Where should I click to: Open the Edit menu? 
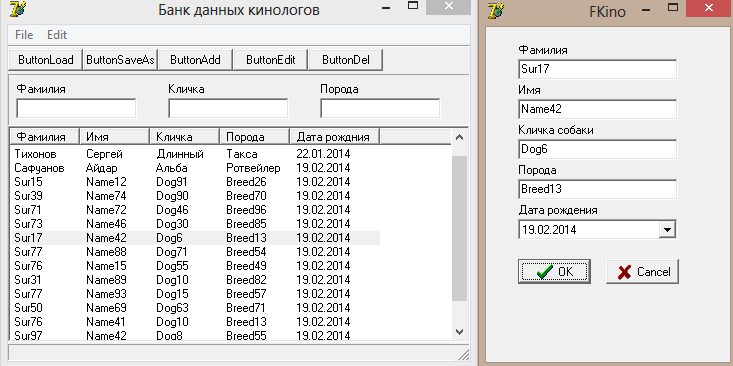(57, 35)
